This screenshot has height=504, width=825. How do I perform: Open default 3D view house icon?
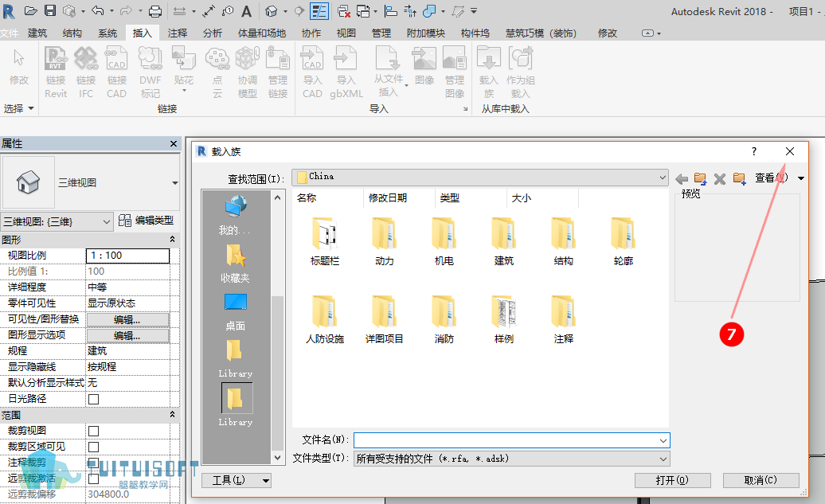click(271, 10)
